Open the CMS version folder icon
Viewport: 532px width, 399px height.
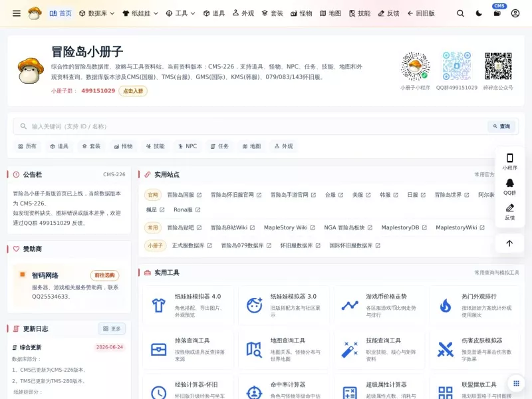coord(497,13)
